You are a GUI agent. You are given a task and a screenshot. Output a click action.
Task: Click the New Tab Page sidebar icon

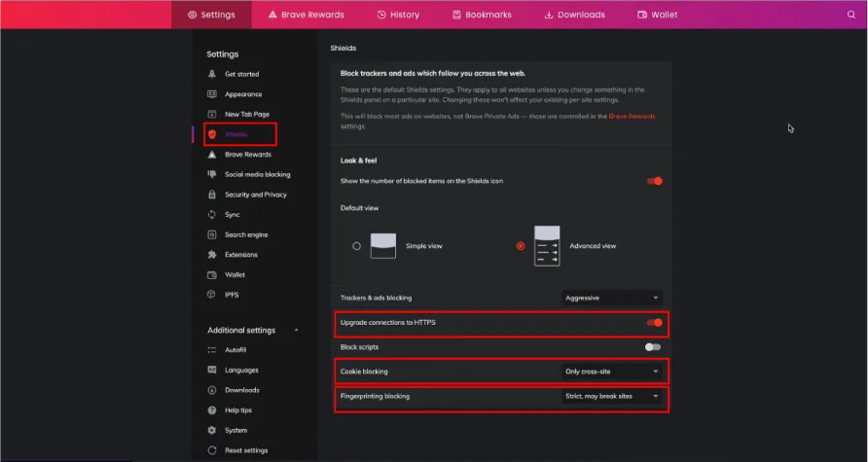[x=212, y=114]
